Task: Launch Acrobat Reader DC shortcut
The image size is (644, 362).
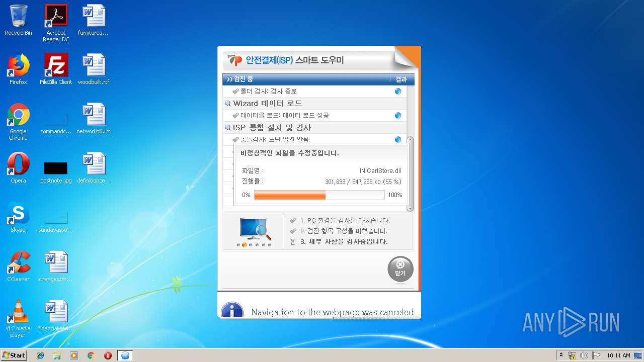Action: tap(56, 23)
